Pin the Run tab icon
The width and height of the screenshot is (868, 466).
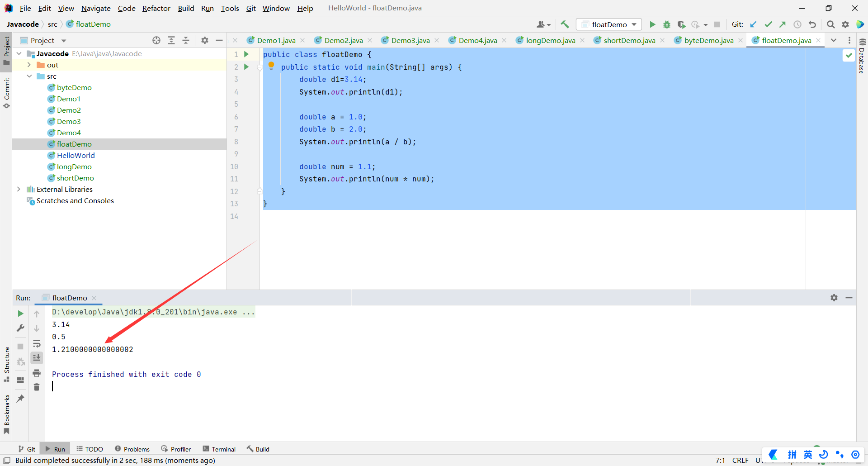20,399
